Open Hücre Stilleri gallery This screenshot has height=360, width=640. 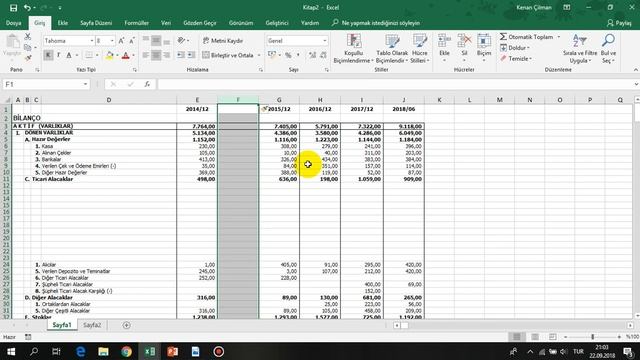pyautogui.click(x=420, y=48)
